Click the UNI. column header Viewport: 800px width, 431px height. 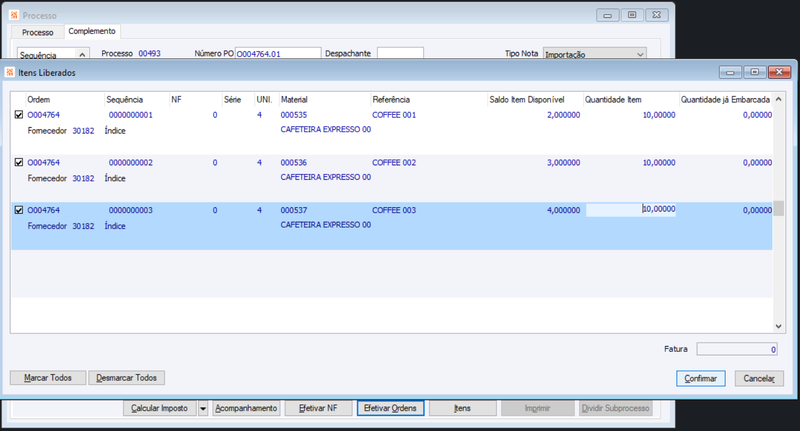(266, 99)
